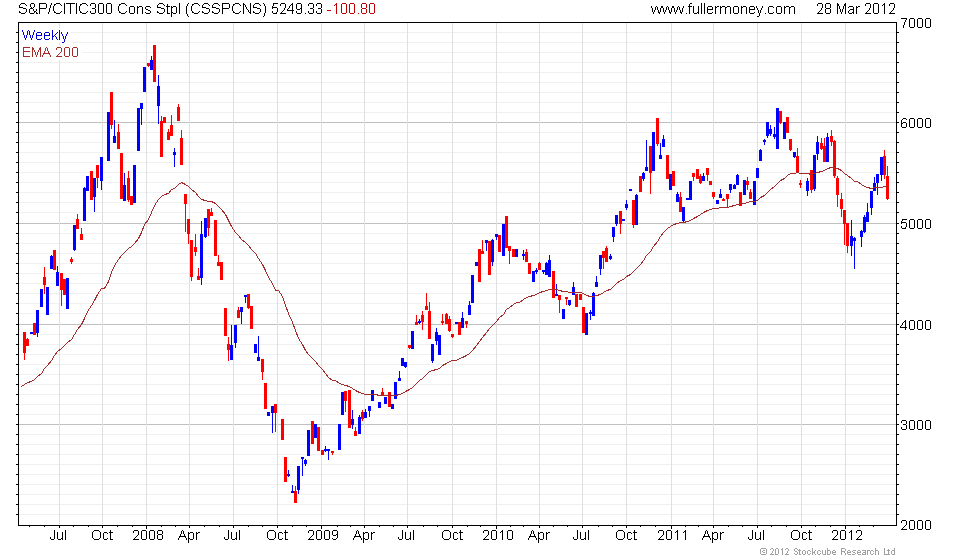Click the Apr label just after 2008
The image size is (980, 560).
(x=189, y=536)
